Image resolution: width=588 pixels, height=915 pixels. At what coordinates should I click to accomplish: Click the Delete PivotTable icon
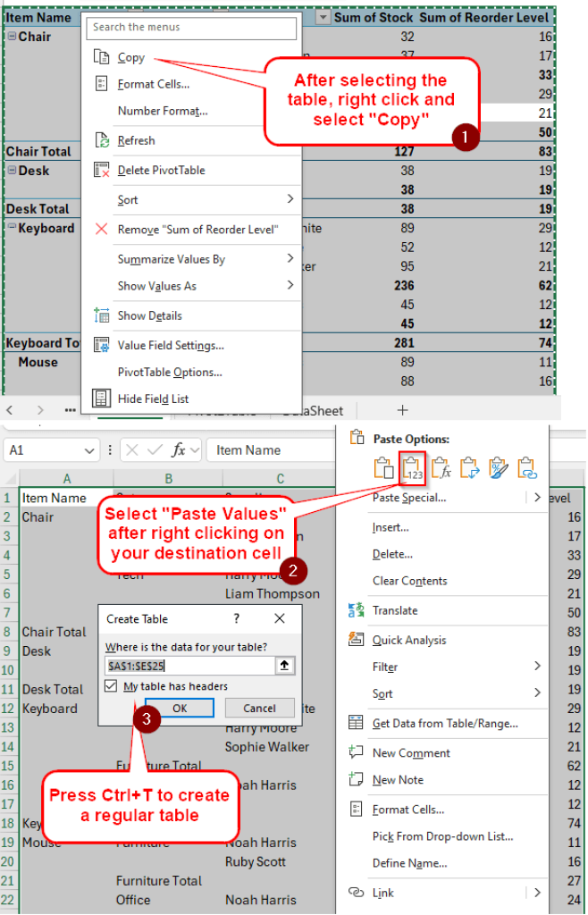point(102,170)
